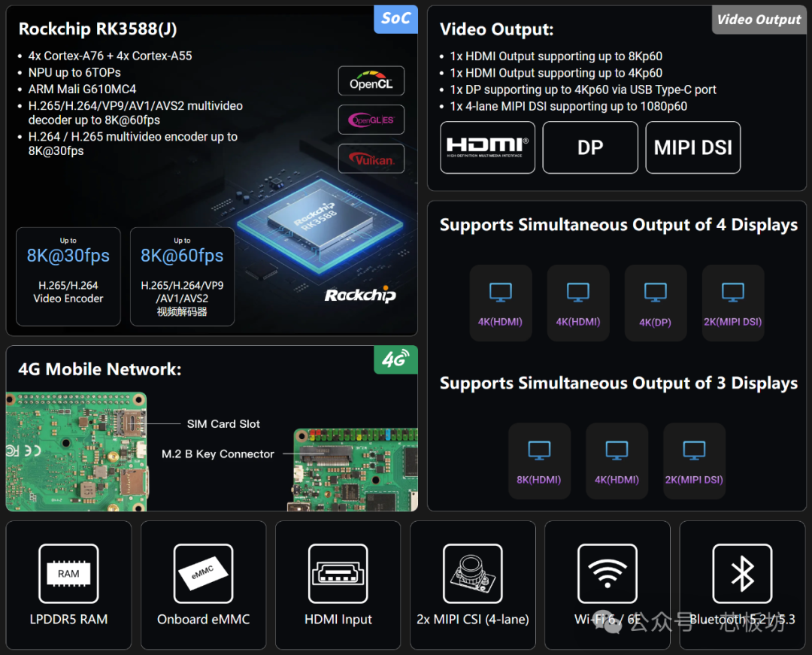Click the HDMI Output 8Kp60 bullet
Image resolution: width=812 pixels, height=655 pixels.
click(556, 56)
